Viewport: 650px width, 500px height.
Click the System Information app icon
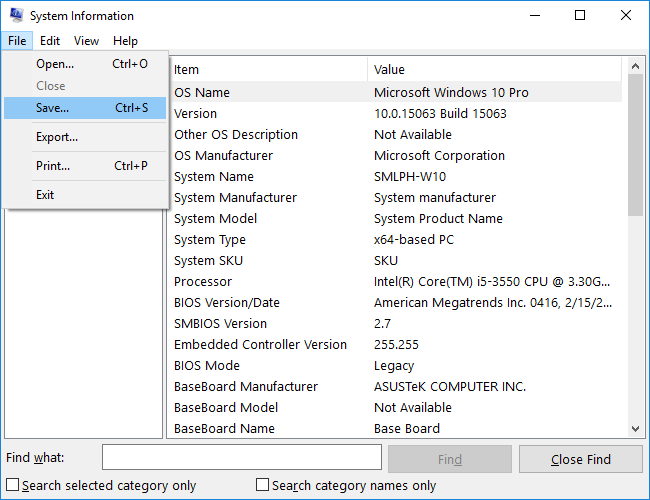tap(17, 15)
